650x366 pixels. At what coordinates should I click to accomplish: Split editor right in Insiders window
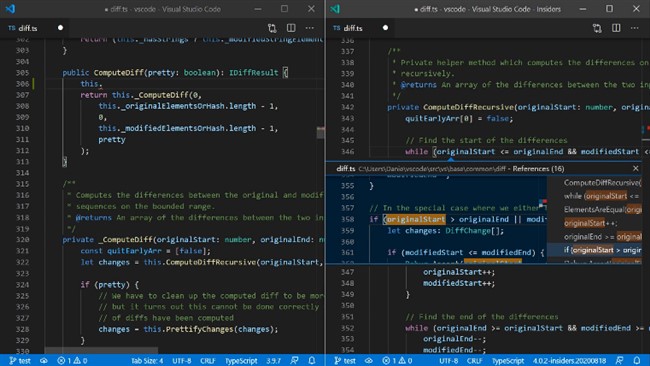(x=616, y=28)
